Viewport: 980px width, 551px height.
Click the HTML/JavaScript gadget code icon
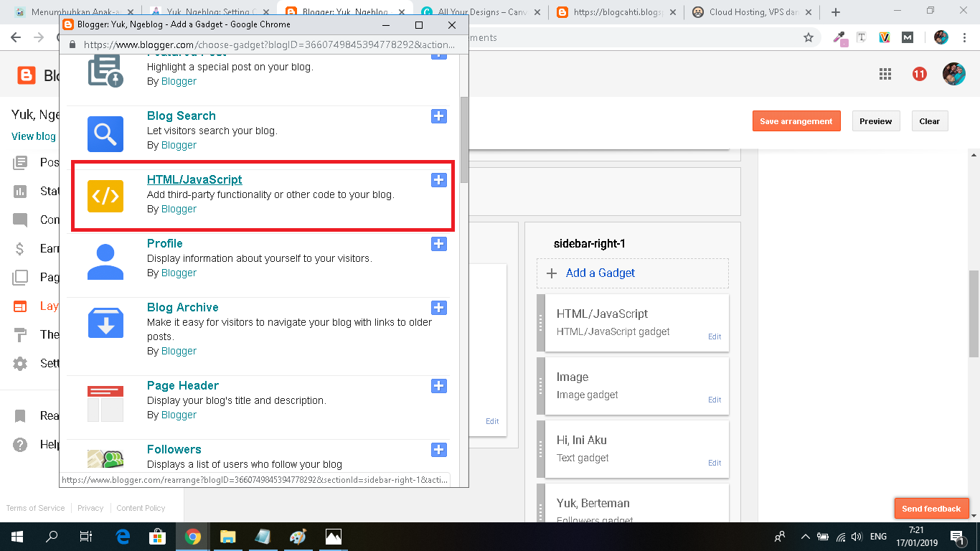click(x=105, y=197)
